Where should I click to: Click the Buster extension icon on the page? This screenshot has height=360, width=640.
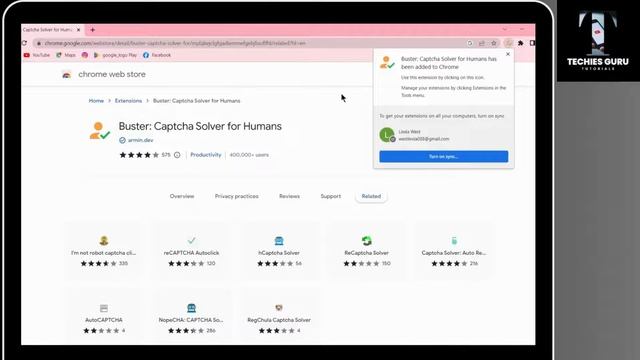point(99,131)
